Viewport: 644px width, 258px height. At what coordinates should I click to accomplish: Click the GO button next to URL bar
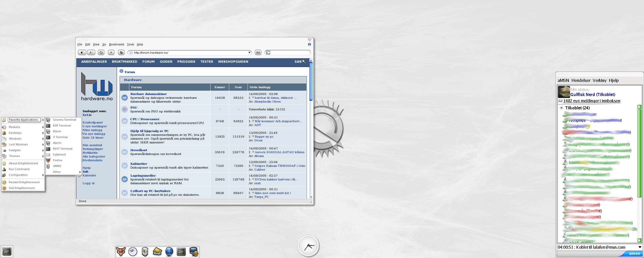tap(258, 52)
